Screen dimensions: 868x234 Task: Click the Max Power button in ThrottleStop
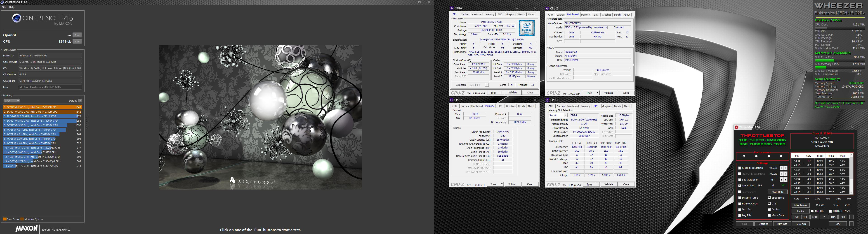tap(801, 205)
